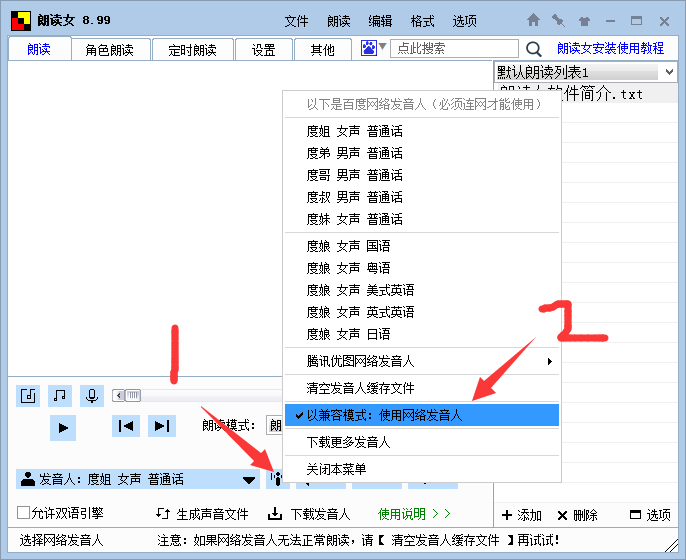The image size is (686, 560).
Task: Start reading with the play button
Action: pyautogui.click(x=63, y=427)
